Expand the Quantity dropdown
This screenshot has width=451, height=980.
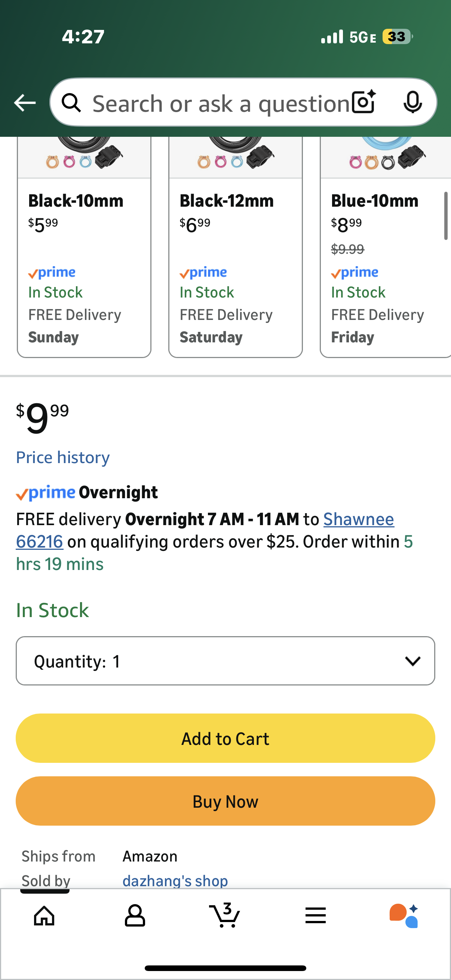(225, 661)
